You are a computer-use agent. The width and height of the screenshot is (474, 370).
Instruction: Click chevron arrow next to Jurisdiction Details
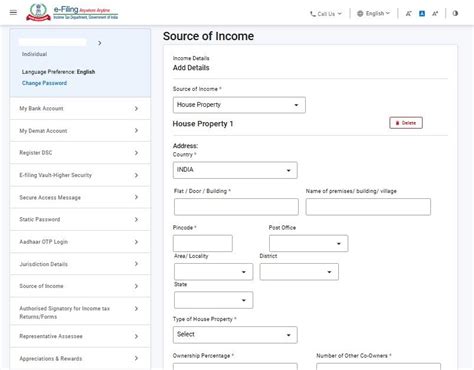[x=136, y=264]
